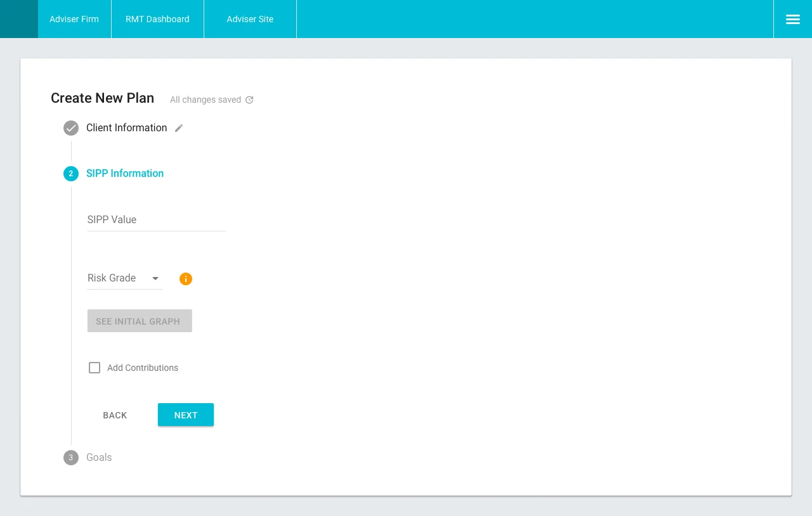Image resolution: width=812 pixels, height=516 pixels.
Task: Click the See Initial Graph button
Action: pos(140,321)
